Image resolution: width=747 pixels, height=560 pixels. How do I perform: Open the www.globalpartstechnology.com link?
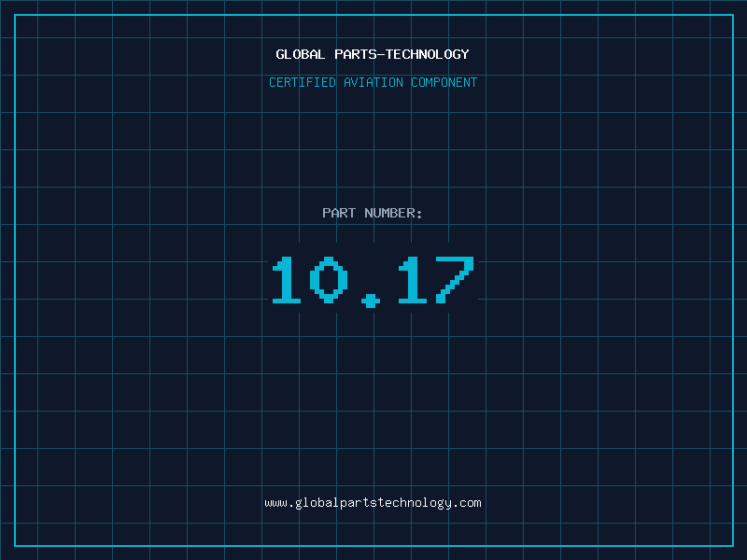[x=373, y=503]
